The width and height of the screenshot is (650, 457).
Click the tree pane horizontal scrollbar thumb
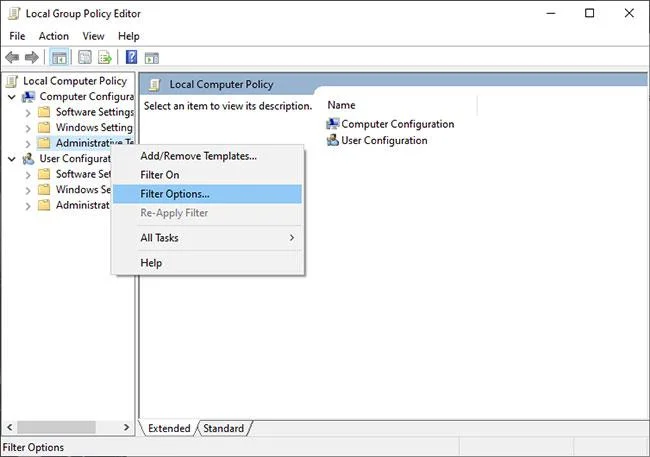[56, 427]
